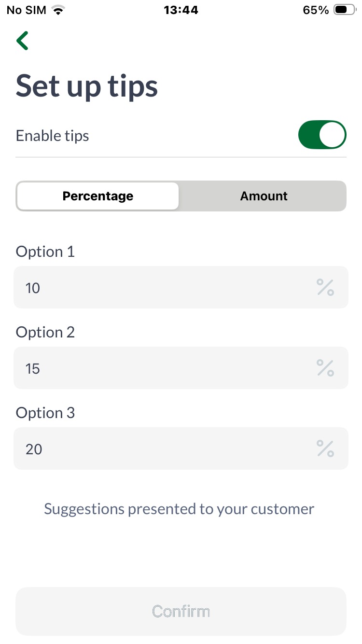Disable the Enable tips switch
Screen dimensions: 362x644
tap(322, 135)
